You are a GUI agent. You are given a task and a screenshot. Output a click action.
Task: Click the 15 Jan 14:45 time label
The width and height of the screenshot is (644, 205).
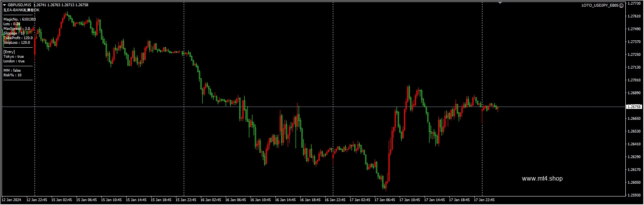tap(136, 200)
